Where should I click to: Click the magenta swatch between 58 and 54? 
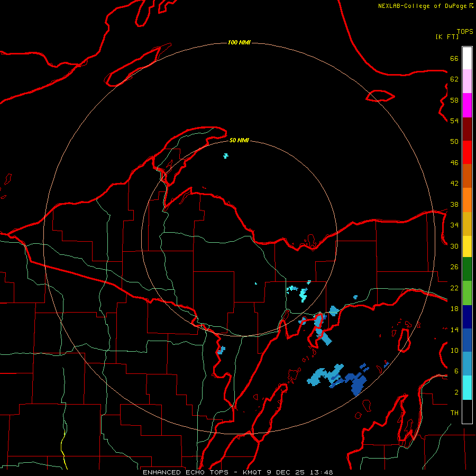tap(467, 105)
